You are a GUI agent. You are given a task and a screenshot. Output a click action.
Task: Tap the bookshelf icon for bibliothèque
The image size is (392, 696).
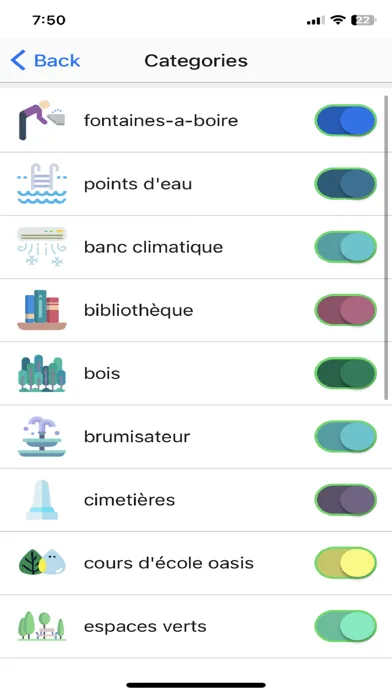click(x=42, y=310)
